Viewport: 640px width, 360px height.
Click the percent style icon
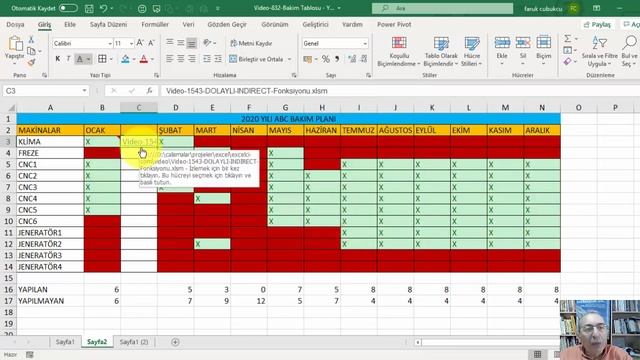(325, 59)
